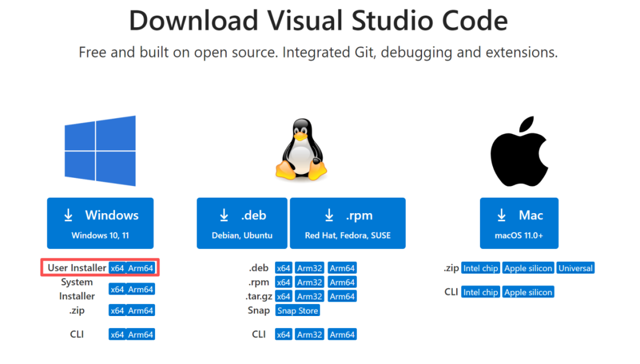The height and width of the screenshot is (364, 640).
Task: Click the Apple logo icon
Action: point(519,151)
